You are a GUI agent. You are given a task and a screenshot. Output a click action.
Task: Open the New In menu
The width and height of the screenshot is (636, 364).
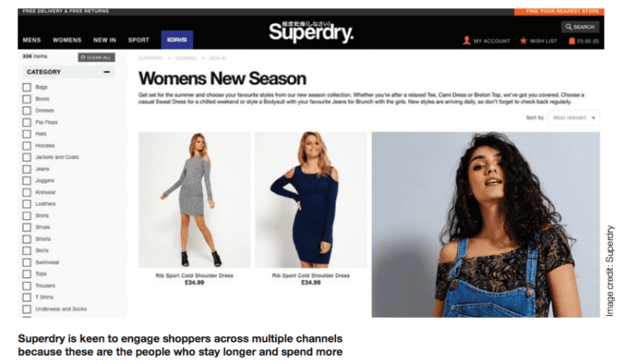pyautogui.click(x=104, y=40)
